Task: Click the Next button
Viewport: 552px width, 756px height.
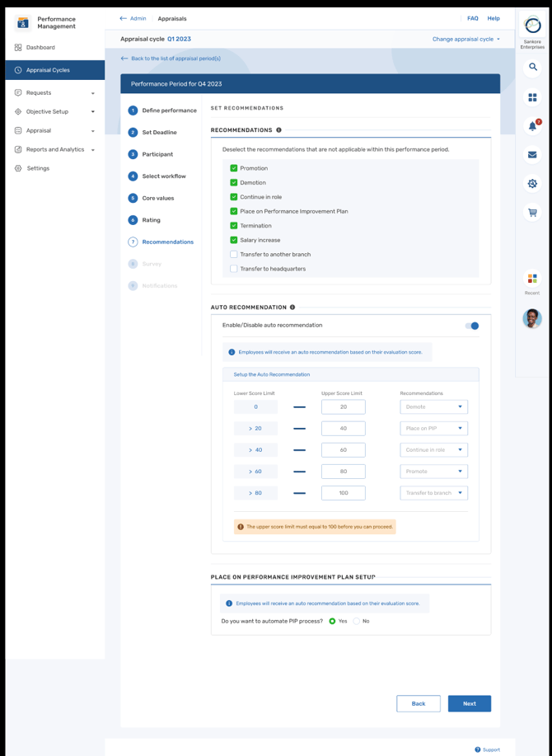Action: (469, 703)
